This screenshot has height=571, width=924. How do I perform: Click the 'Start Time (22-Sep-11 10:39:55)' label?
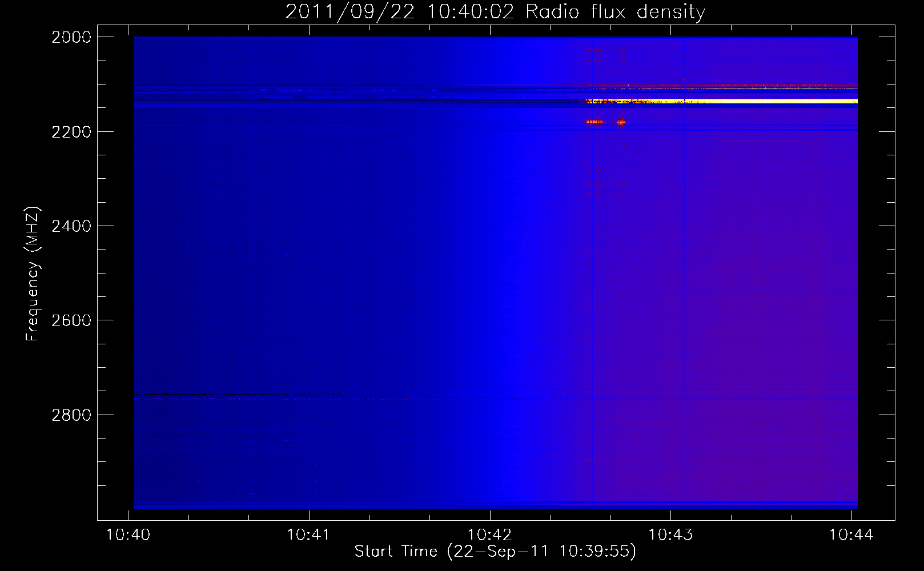[x=495, y=552]
